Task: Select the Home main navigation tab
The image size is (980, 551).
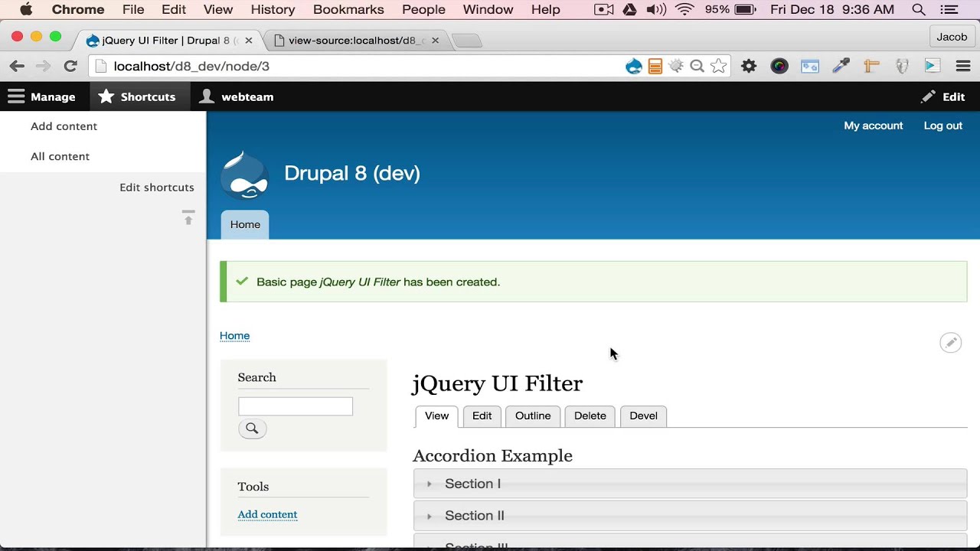Action: (245, 225)
